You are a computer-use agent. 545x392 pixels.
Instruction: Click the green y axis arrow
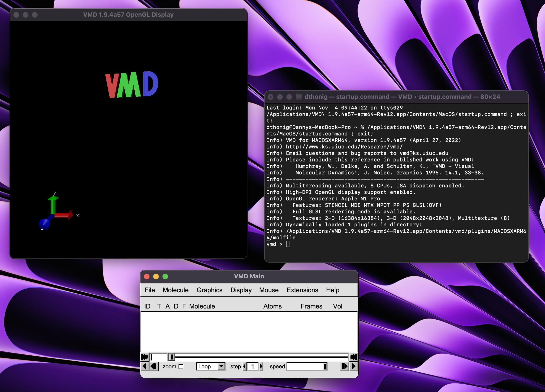click(53, 205)
